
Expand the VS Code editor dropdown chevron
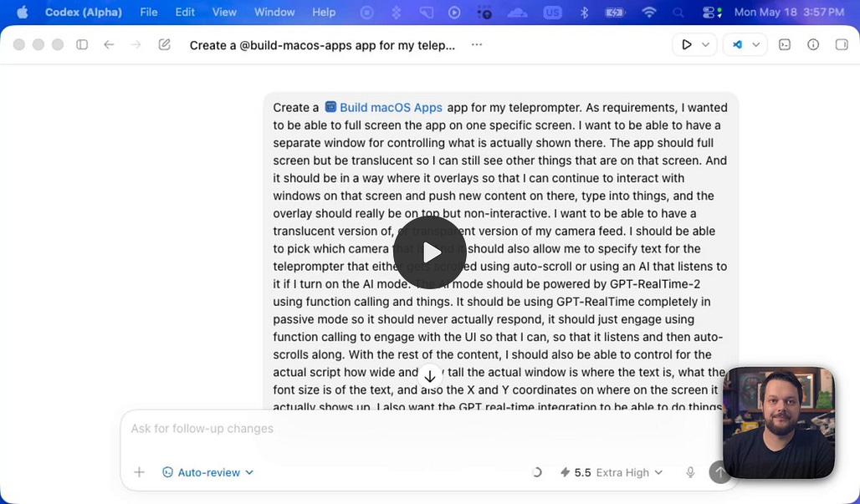[x=755, y=45]
